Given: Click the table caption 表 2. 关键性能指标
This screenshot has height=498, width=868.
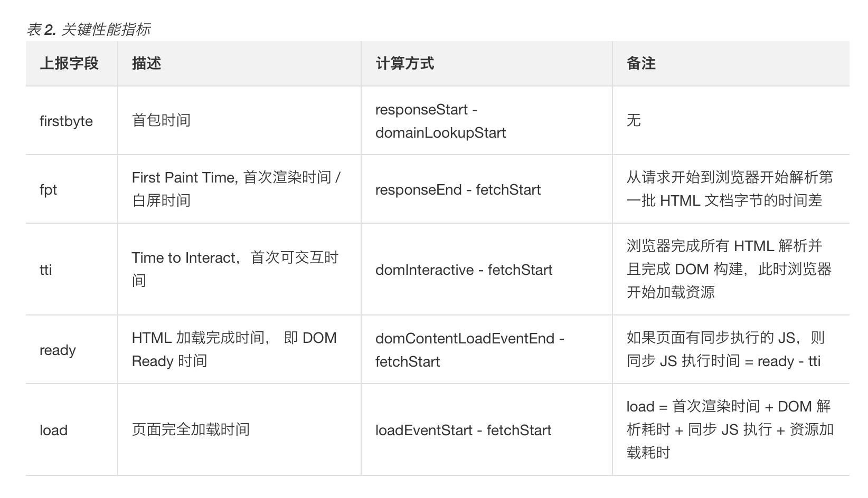Looking at the screenshot, I should [88, 30].
